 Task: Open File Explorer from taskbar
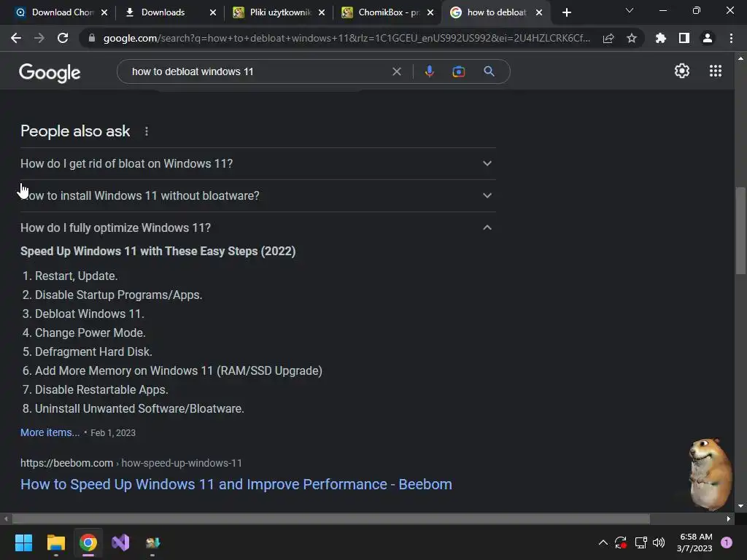click(x=55, y=542)
